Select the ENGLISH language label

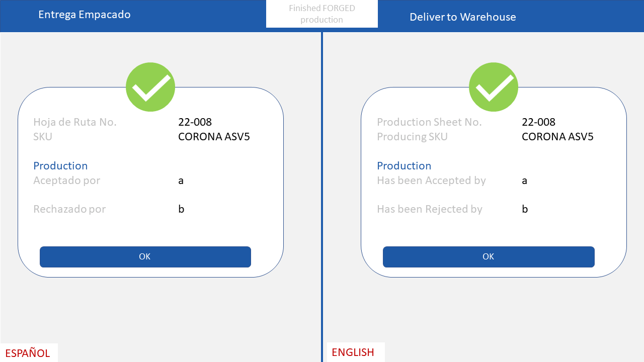353,352
